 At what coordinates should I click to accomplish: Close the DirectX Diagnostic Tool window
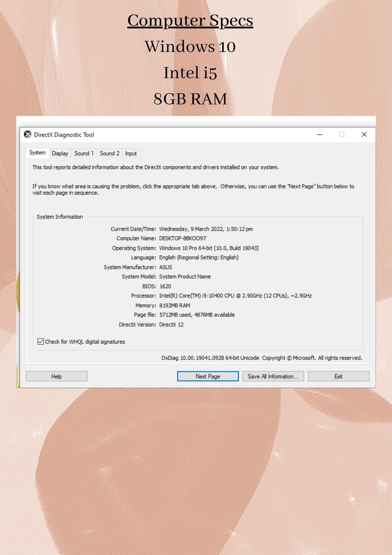click(x=364, y=134)
